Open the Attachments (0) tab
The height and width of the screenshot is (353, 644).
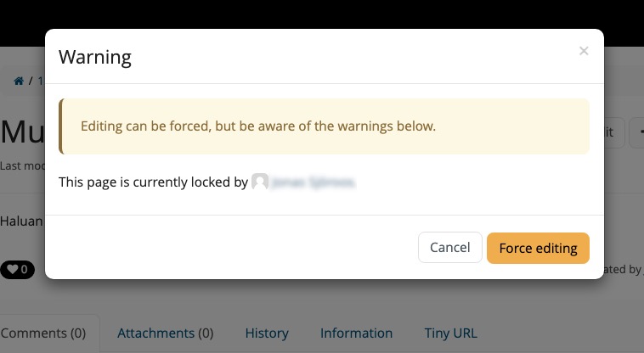point(166,333)
